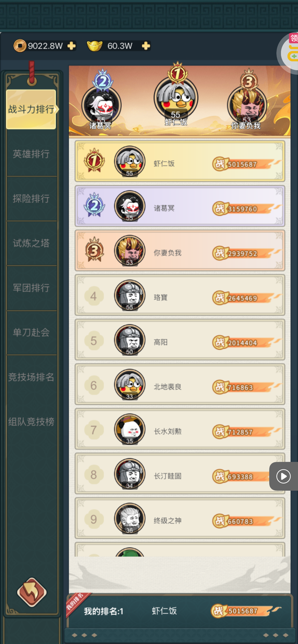Image resolution: width=298 pixels, height=644 pixels.
Task: Tap the plus icon next to gold ingots
Action: pyautogui.click(x=146, y=46)
